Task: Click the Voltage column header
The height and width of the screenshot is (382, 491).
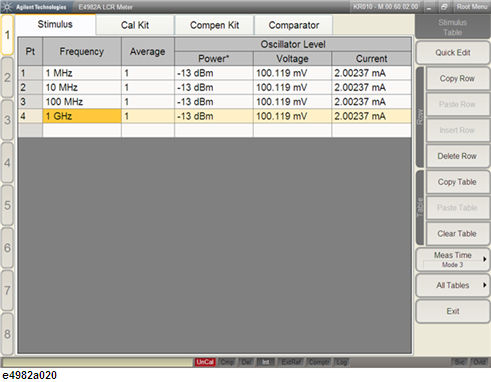Action: (x=292, y=59)
